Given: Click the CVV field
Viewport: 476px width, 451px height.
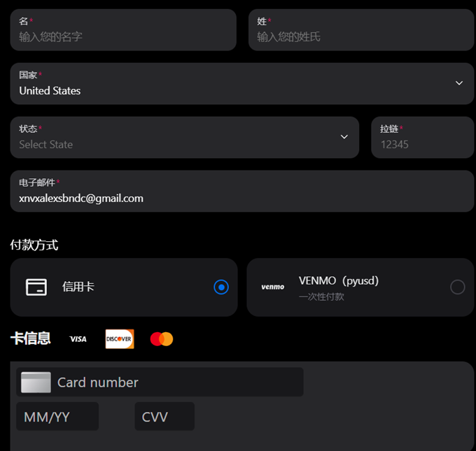Looking at the screenshot, I should pyautogui.click(x=164, y=417).
